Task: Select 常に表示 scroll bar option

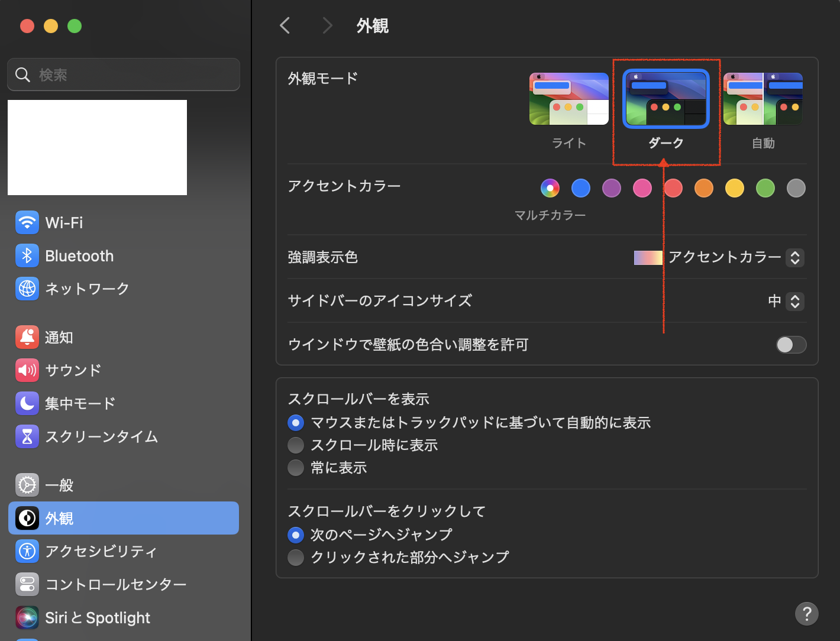Action: (x=296, y=468)
